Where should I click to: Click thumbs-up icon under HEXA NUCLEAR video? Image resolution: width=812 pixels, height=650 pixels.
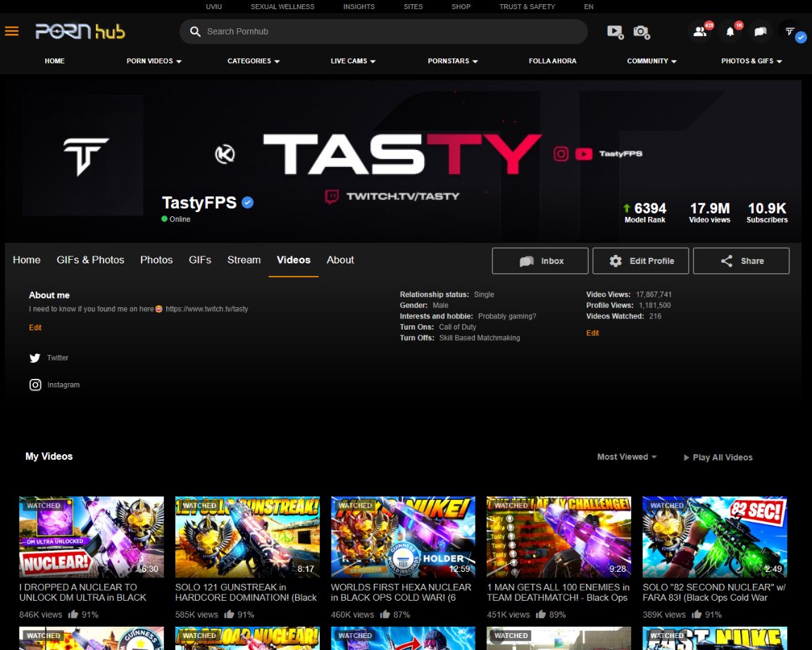tap(385, 614)
